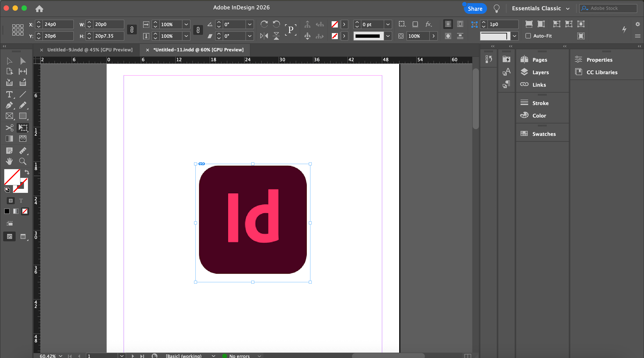This screenshot has width=644, height=358.
Task: Toggle constrain proportions for scaling
Action: coord(198,30)
